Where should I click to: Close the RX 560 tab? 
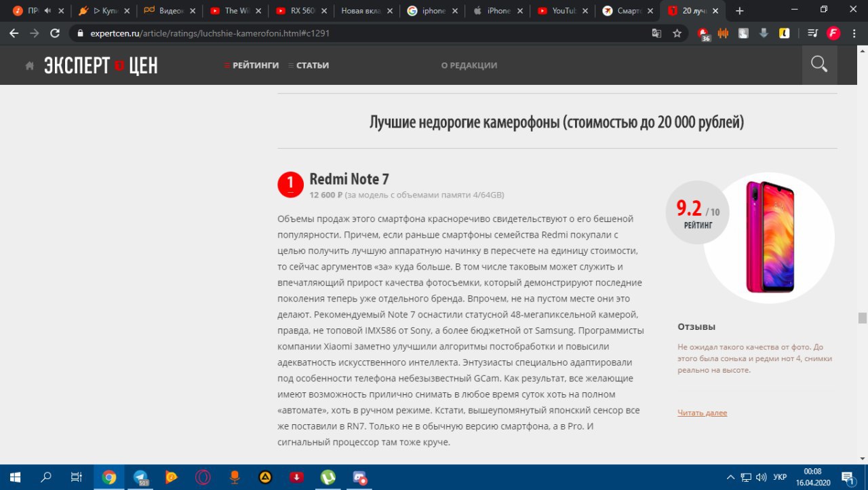323,11
